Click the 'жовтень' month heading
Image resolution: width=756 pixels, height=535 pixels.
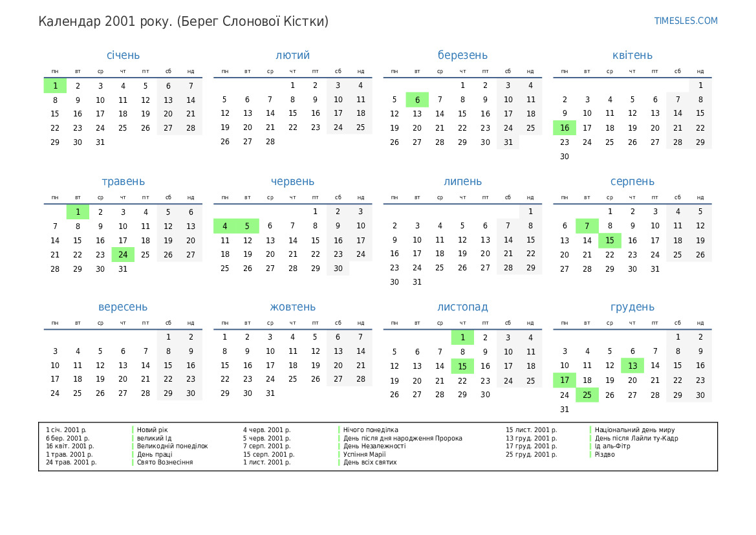[292, 307]
